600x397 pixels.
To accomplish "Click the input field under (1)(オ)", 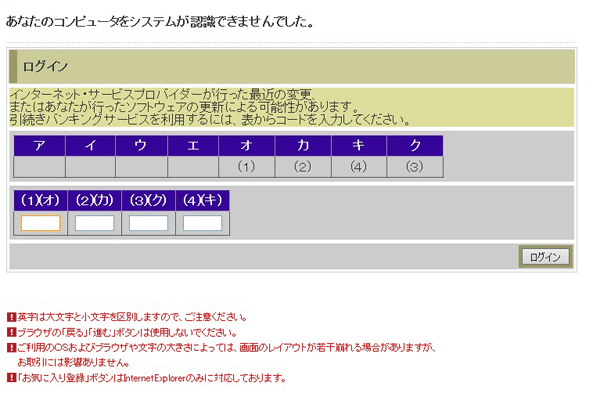I will point(41,223).
